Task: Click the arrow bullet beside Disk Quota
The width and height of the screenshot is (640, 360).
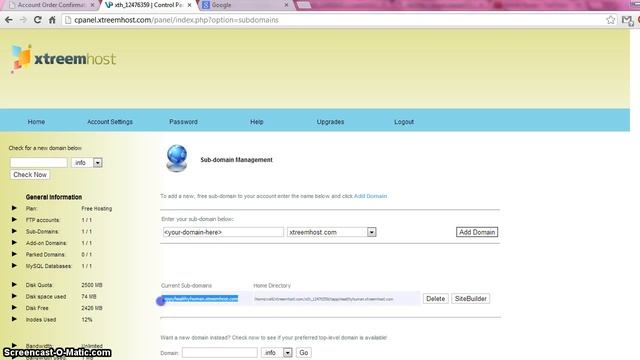Action: 14,284
